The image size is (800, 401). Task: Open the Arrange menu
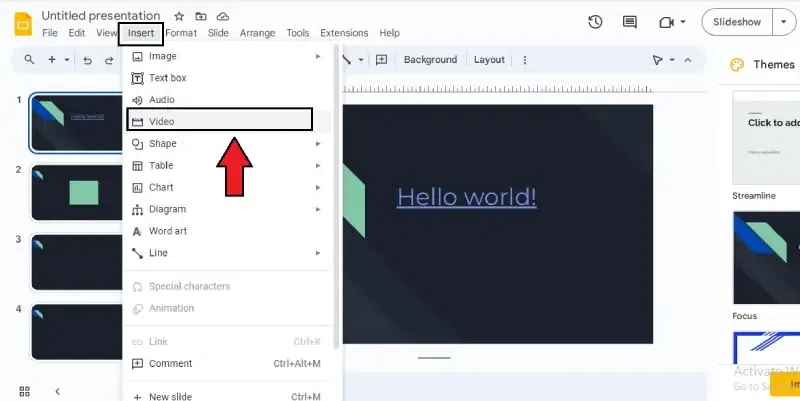point(257,33)
